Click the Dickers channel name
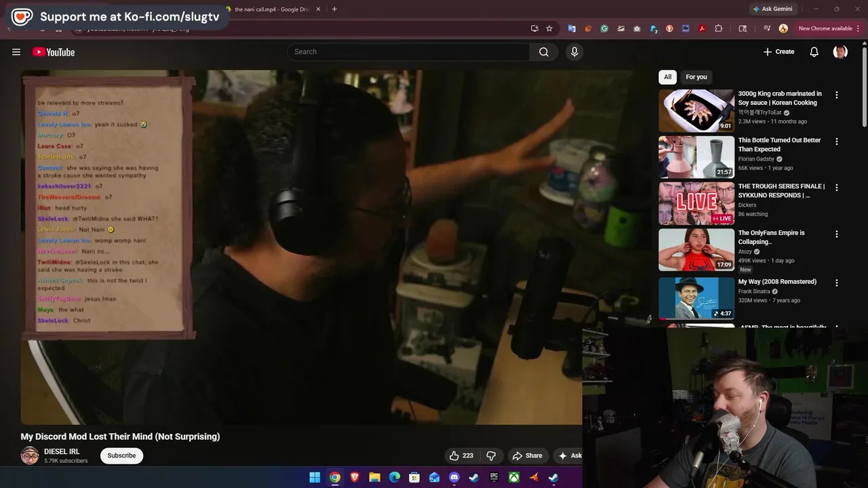 (x=747, y=205)
